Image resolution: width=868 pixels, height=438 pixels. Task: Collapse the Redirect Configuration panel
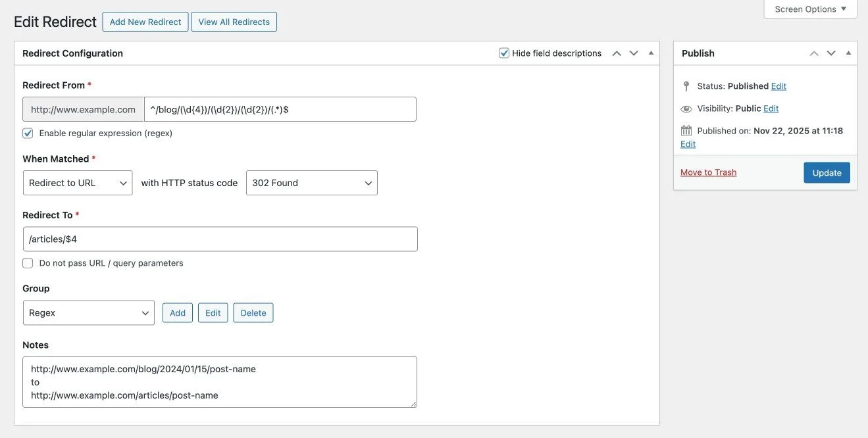651,53
